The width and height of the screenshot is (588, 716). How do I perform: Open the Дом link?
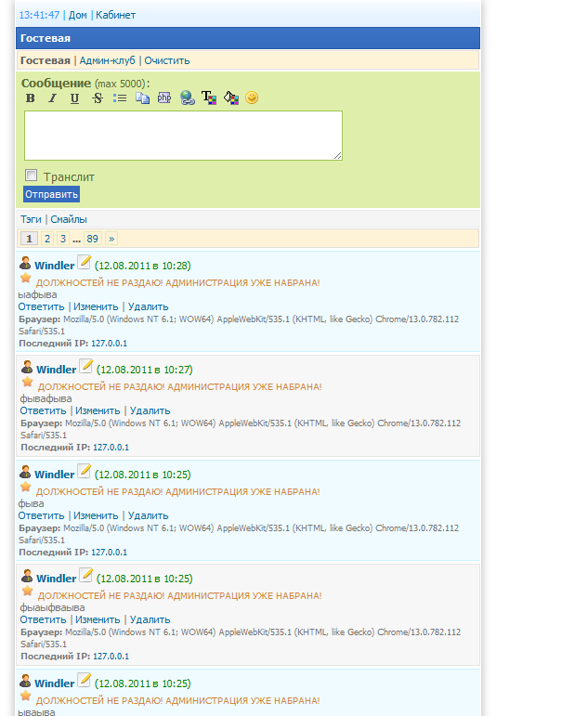[78, 15]
